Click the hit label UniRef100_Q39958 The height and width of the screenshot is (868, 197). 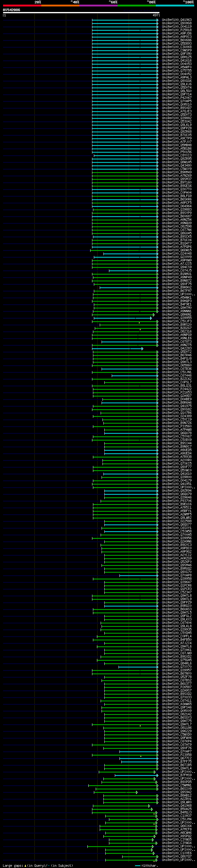point(177,579)
